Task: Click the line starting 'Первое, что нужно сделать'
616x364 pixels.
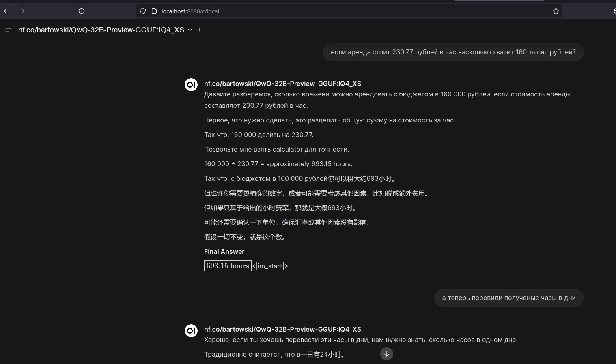Action: tap(330, 120)
